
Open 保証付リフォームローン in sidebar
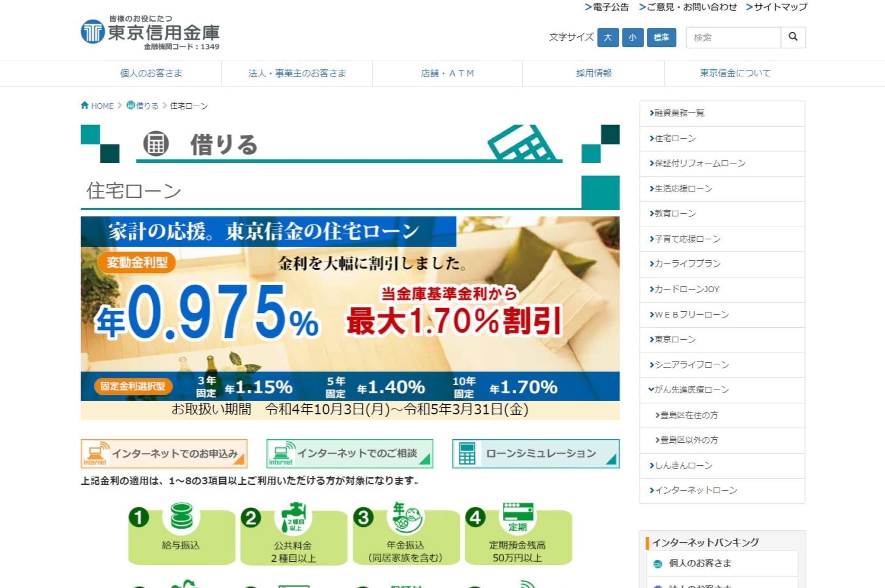point(722,163)
